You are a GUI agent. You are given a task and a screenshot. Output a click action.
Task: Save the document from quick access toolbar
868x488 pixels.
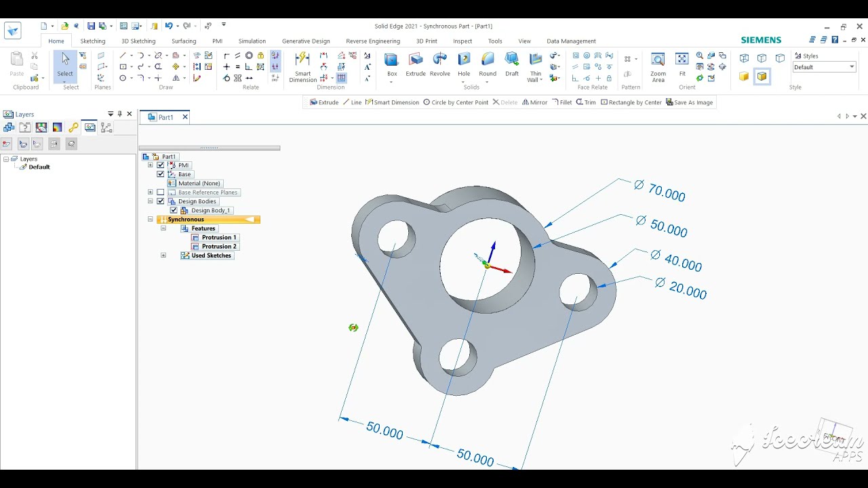click(91, 26)
